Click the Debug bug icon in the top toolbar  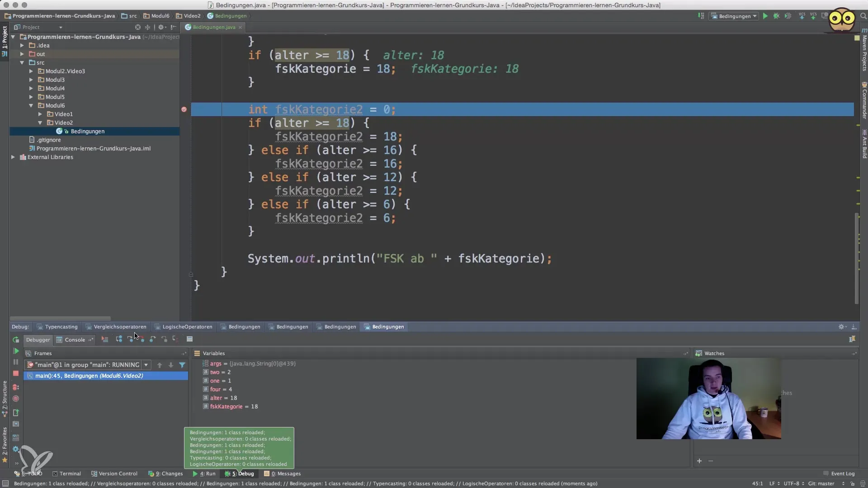pyautogui.click(x=776, y=16)
